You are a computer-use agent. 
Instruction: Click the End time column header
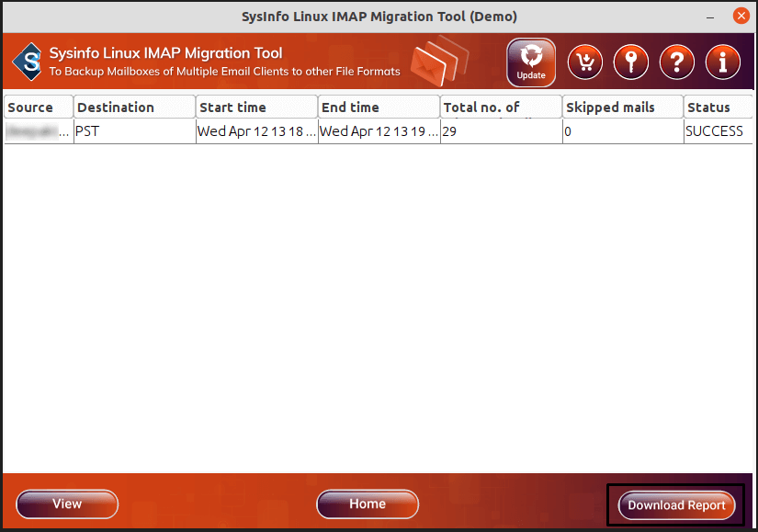click(379, 107)
